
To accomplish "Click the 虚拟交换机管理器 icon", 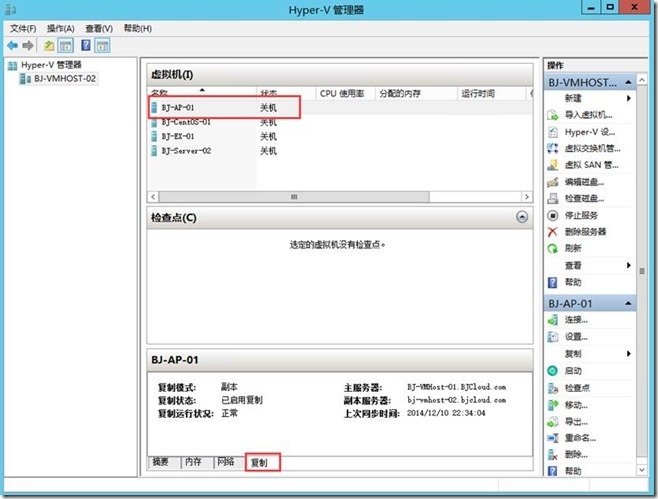I will click(x=553, y=148).
